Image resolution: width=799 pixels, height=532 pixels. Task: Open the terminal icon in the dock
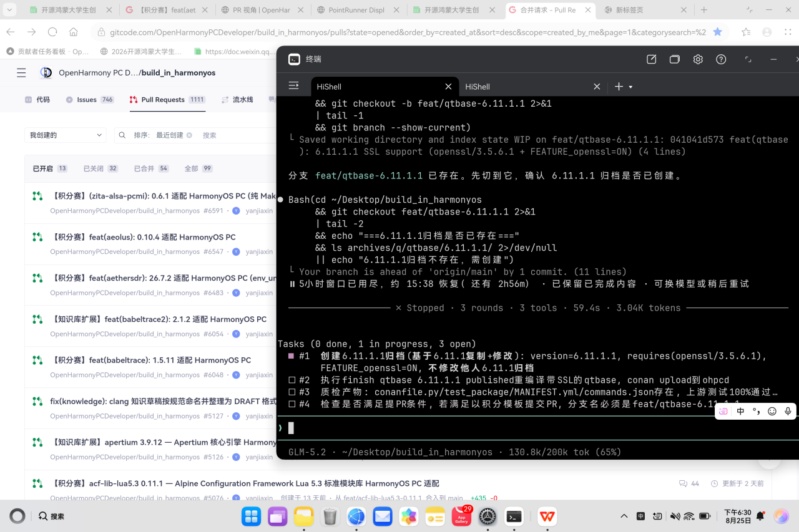point(514,516)
